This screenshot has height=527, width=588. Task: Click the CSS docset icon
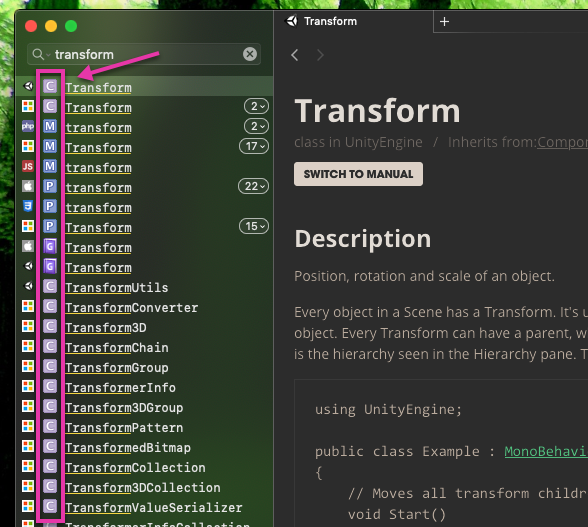click(x=28, y=206)
